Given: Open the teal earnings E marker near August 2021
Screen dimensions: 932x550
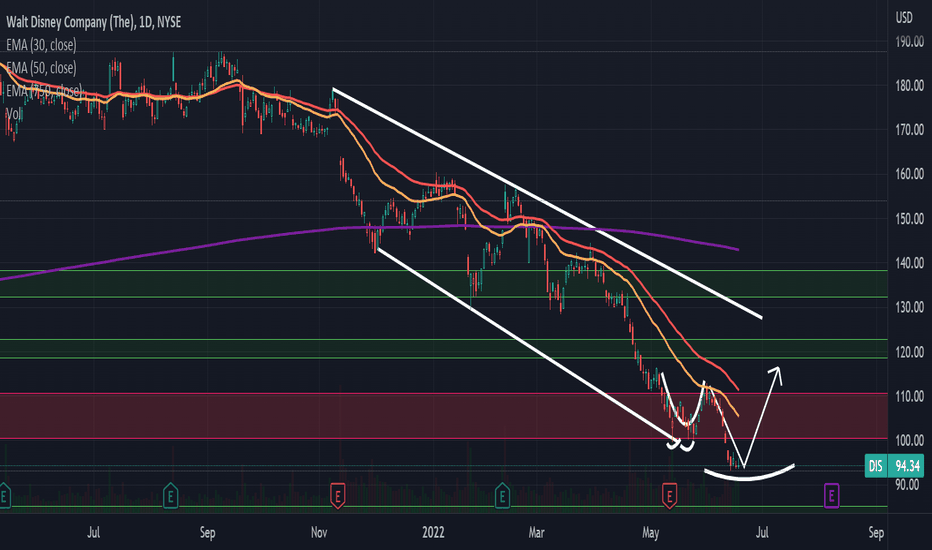Looking at the screenshot, I should click(171, 495).
